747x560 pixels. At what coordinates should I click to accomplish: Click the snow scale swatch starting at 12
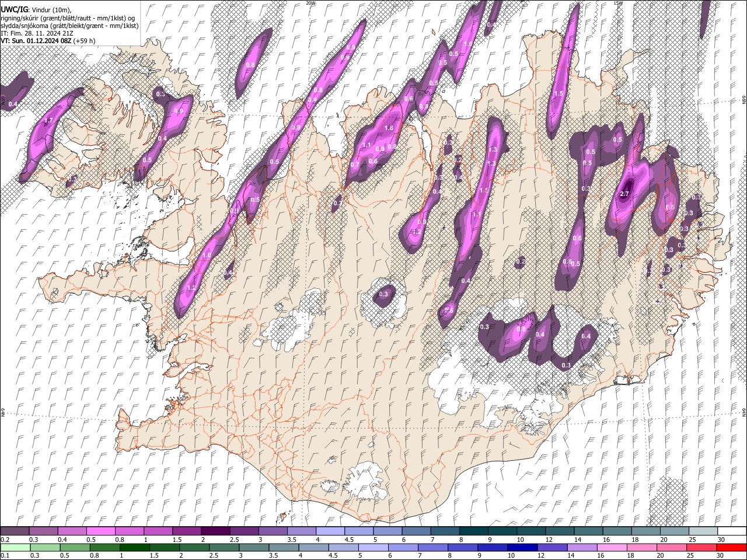[x=558, y=531]
